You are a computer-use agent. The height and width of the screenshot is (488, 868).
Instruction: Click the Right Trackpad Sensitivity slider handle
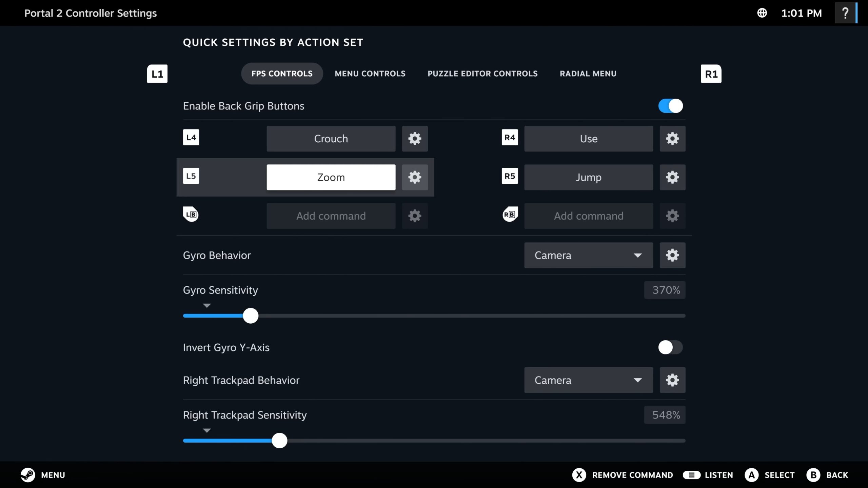click(279, 441)
